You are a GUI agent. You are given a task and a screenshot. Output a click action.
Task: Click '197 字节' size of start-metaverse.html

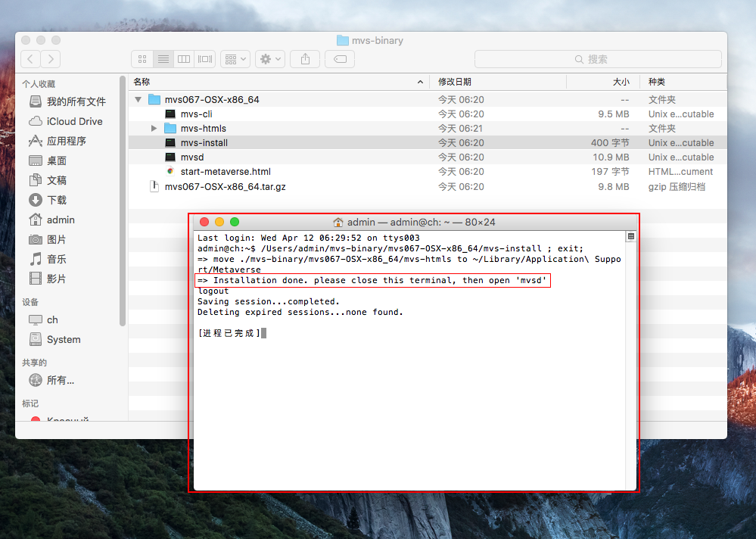pos(610,172)
